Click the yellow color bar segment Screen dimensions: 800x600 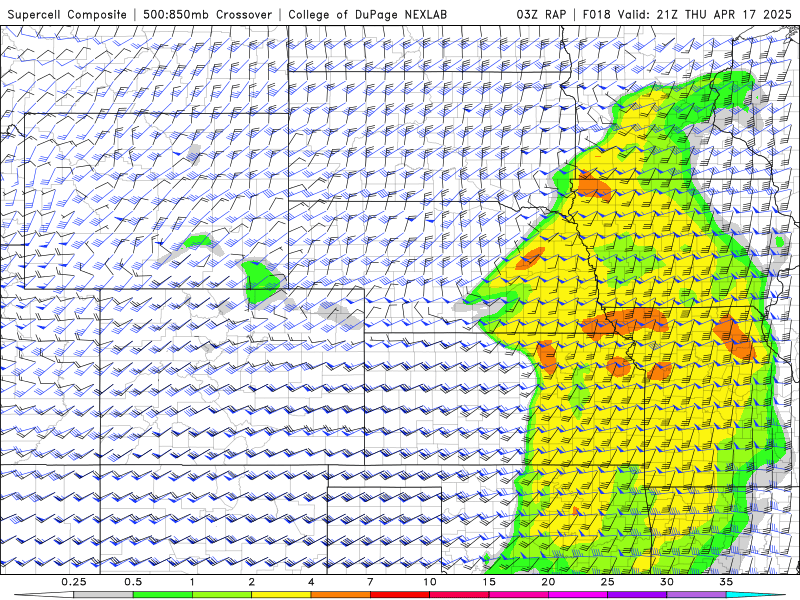pos(281,595)
